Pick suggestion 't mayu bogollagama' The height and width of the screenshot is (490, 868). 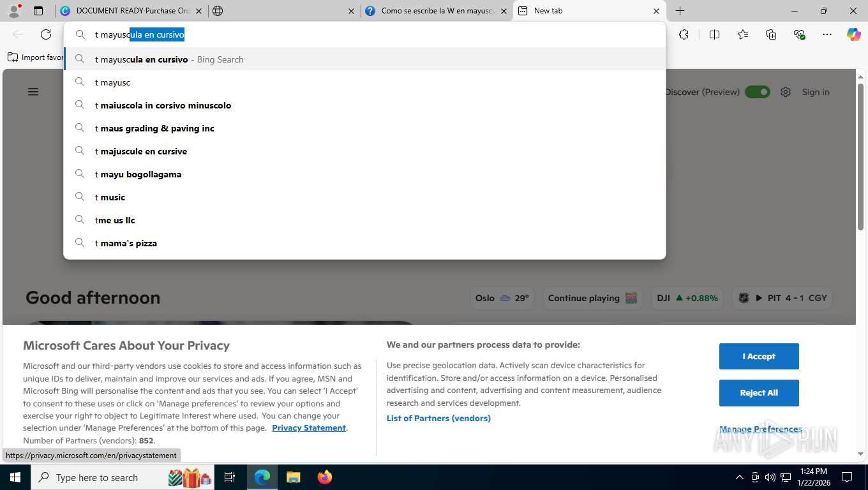364,174
